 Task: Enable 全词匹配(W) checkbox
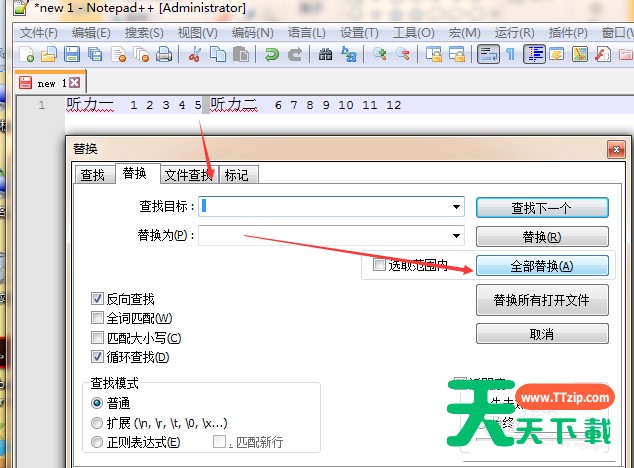point(97,318)
